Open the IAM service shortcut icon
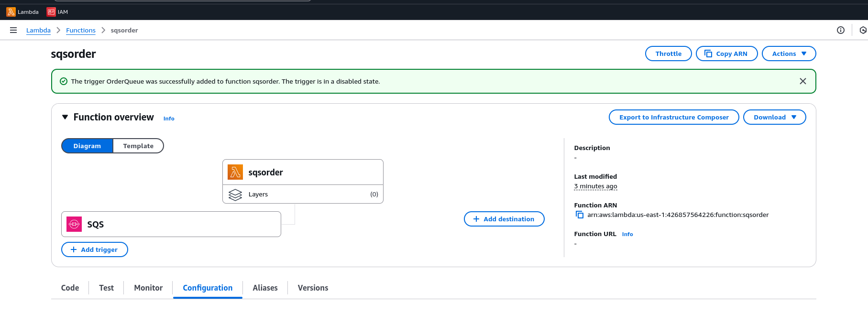Viewport: 868px width, 314px height. (x=51, y=12)
